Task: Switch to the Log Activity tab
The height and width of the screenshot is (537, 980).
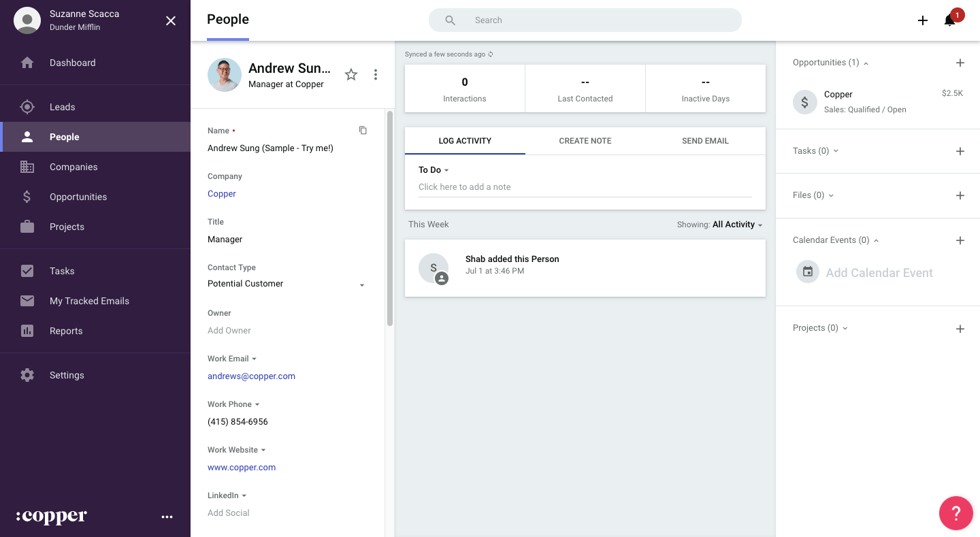Action: point(465,141)
